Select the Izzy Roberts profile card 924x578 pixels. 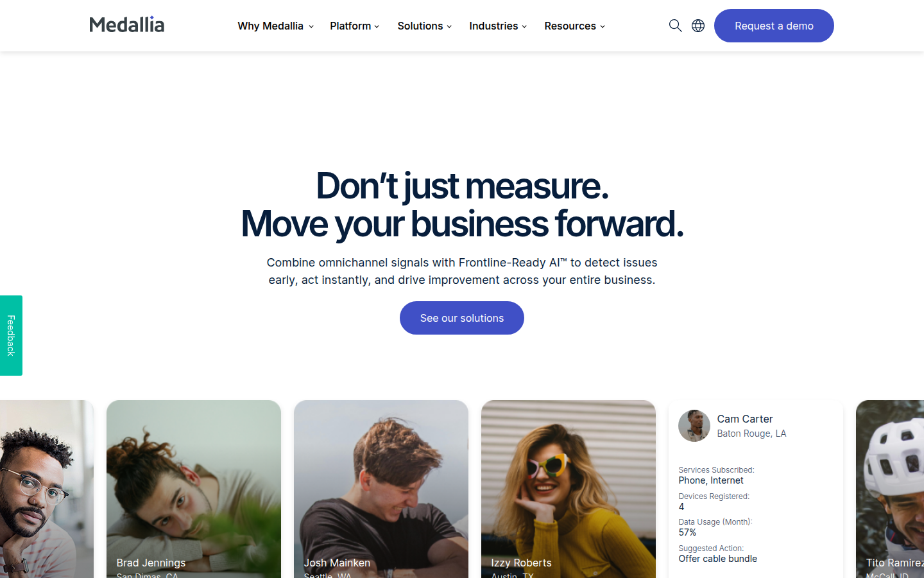tap(569, 489)
